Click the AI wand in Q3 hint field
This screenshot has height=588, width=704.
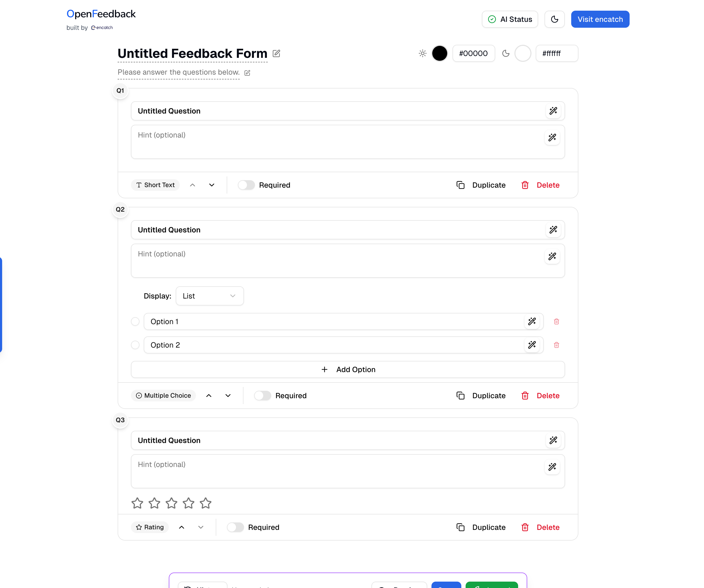552,467
